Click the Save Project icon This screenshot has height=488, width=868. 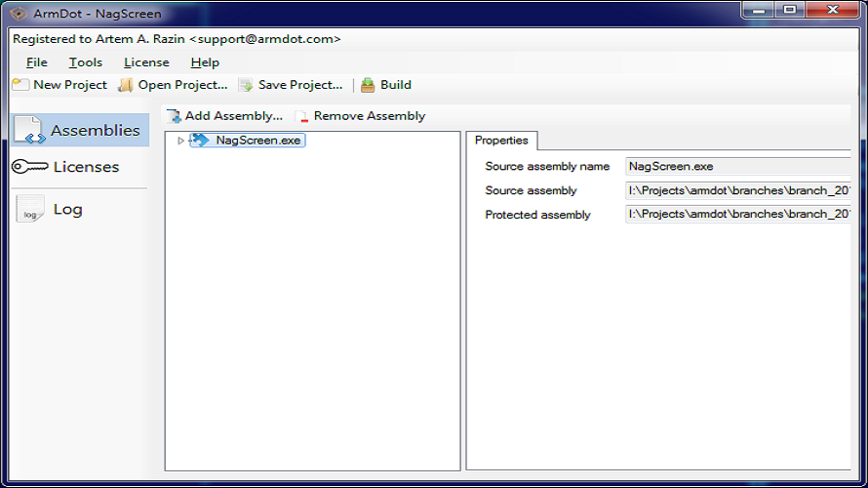pos(246,85)
